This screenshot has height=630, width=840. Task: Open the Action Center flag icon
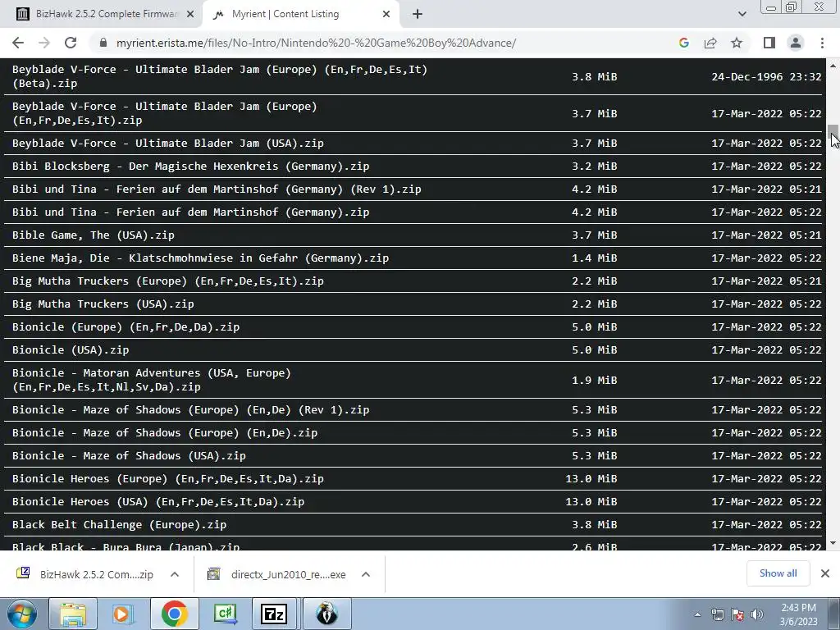click(x=737, y=614)
